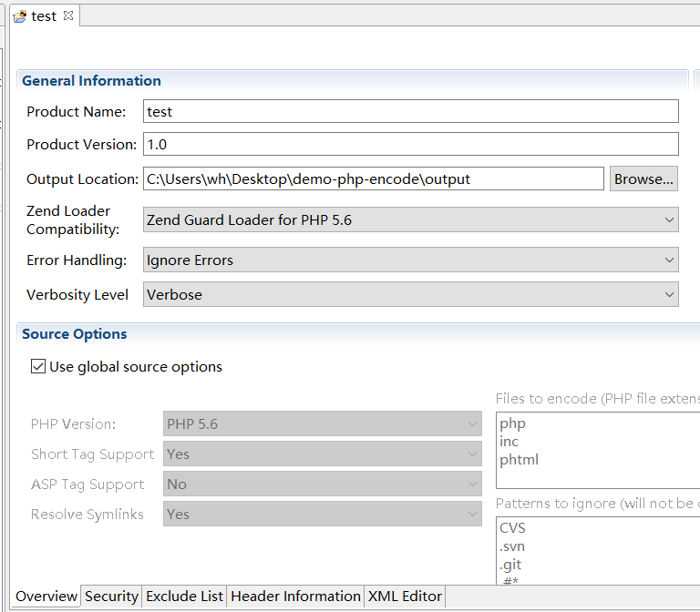Screen dimensions: 700x612
Task: Open the PHP Version dropdown
Action: click(x=323, y=423)
